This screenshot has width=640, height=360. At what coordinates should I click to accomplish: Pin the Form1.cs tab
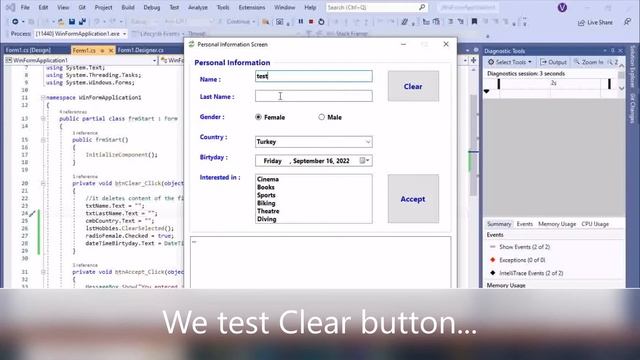(102, 51)
